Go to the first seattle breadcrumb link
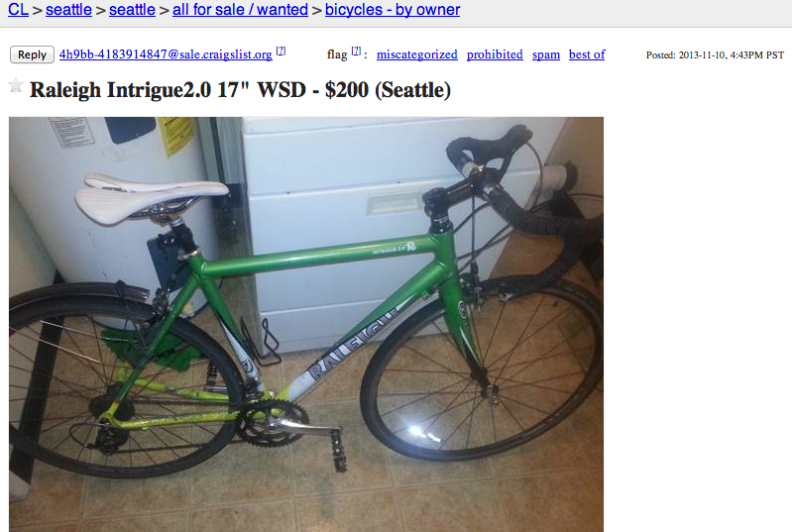This screenshot has height=532, width=792. [x=68, y=9]
